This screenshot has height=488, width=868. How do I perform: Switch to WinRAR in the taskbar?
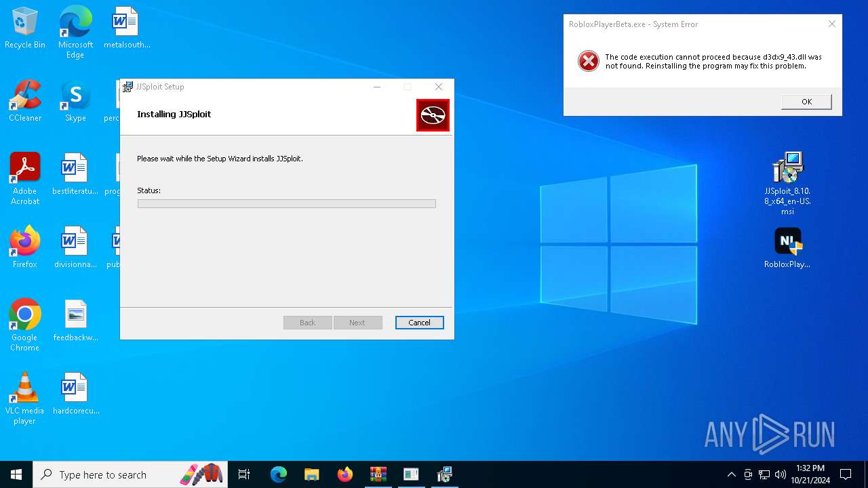point(378,474)
